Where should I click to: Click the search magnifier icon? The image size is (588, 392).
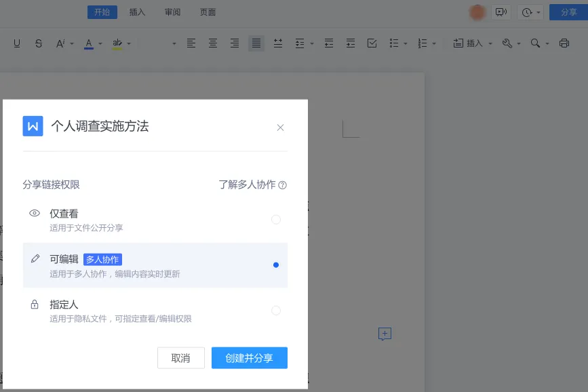[x=536, y=43]
